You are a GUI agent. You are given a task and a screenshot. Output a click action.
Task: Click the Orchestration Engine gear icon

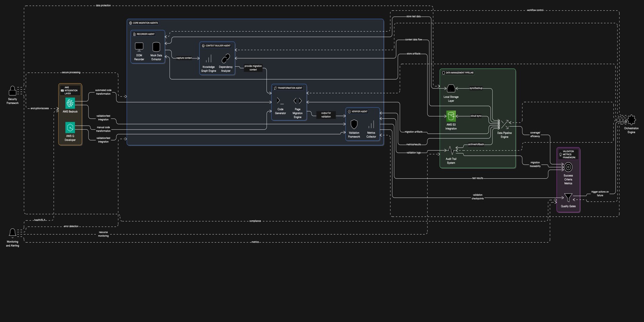[631, 120]
